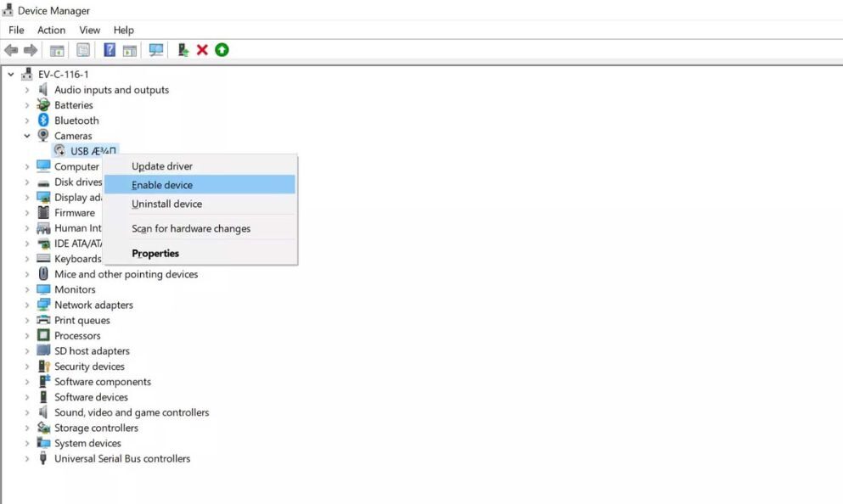This screenshot has width=843, height=504.
Task: Expand Universal Serial Bus controllers
Action: [27, 459]
